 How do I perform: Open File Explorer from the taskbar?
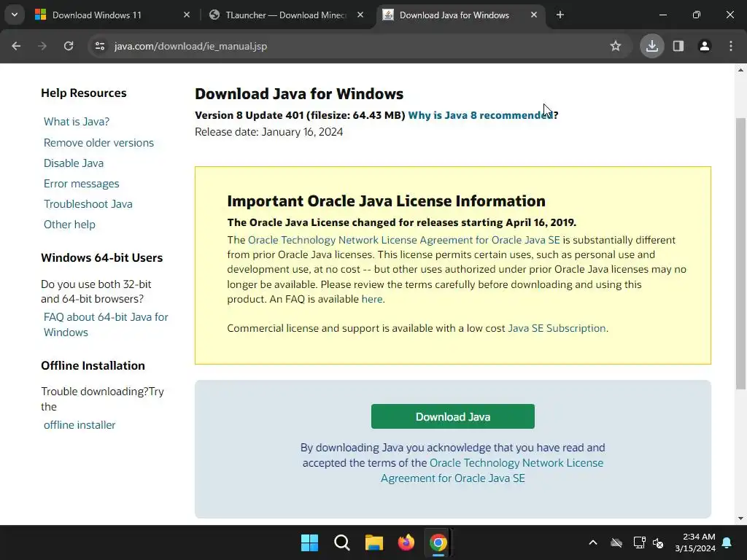pos(374,542)
